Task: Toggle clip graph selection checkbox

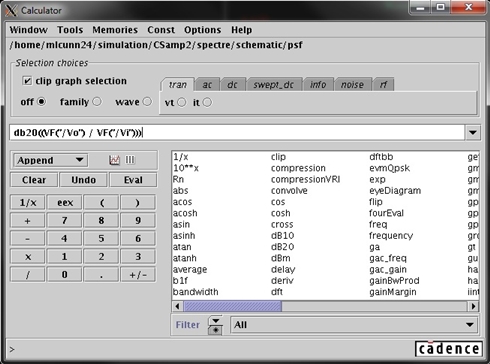Action: coord(27,81)
